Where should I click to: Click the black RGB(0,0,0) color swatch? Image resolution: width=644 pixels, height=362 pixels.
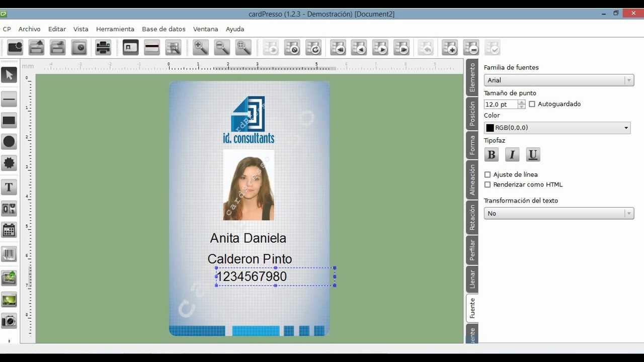[491, 127]
